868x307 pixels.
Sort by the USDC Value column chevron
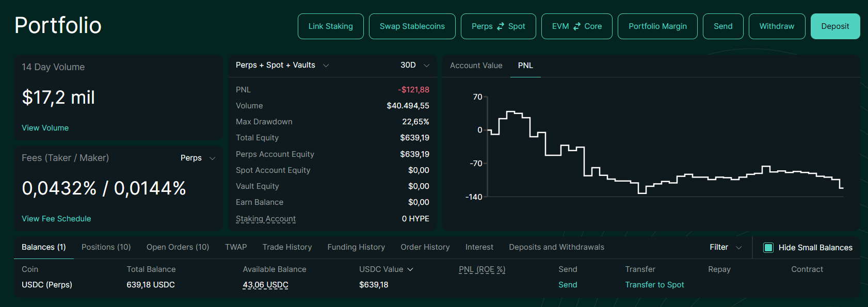point(410,269)
